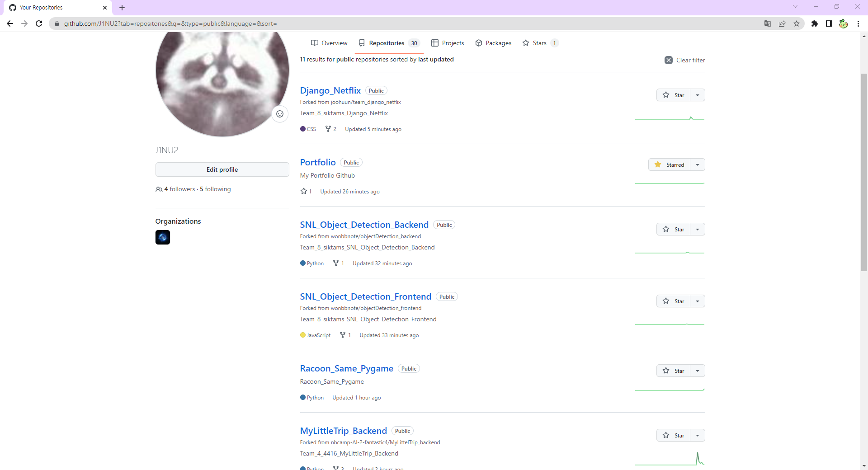Bookmark this page with the star icon

click(x=797, y=23)
